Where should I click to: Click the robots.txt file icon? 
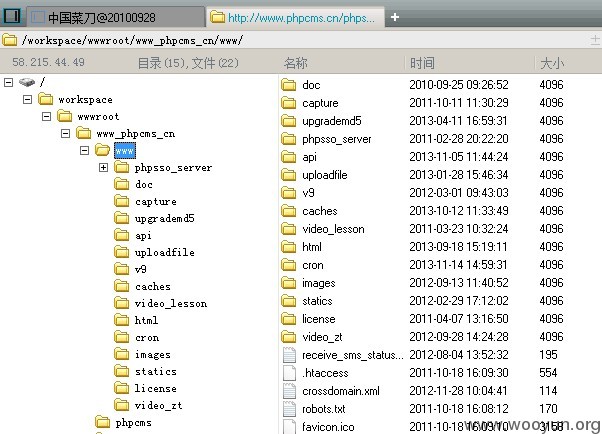click(289, 409)
